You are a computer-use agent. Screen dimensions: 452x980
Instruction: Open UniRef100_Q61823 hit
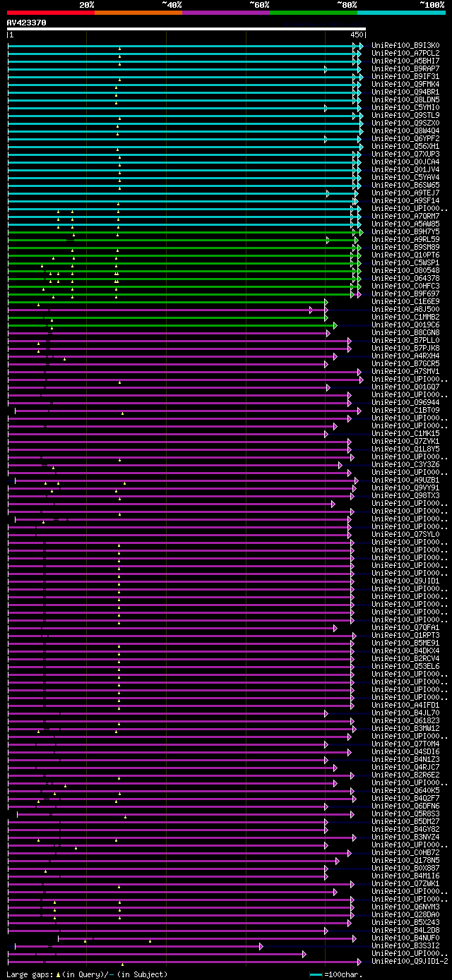coord(406,721)
